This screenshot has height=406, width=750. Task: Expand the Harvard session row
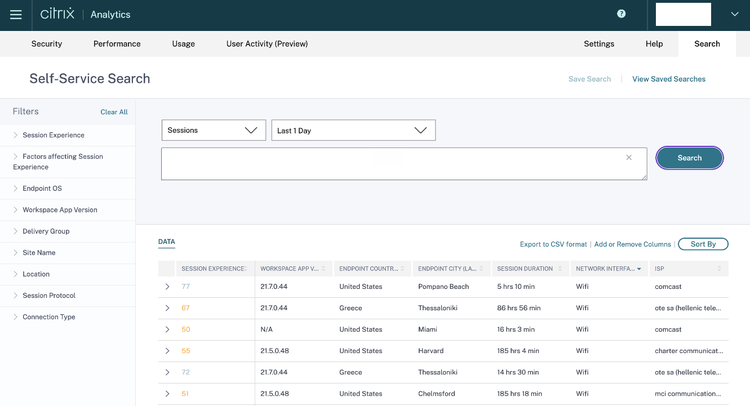point(167,351)
